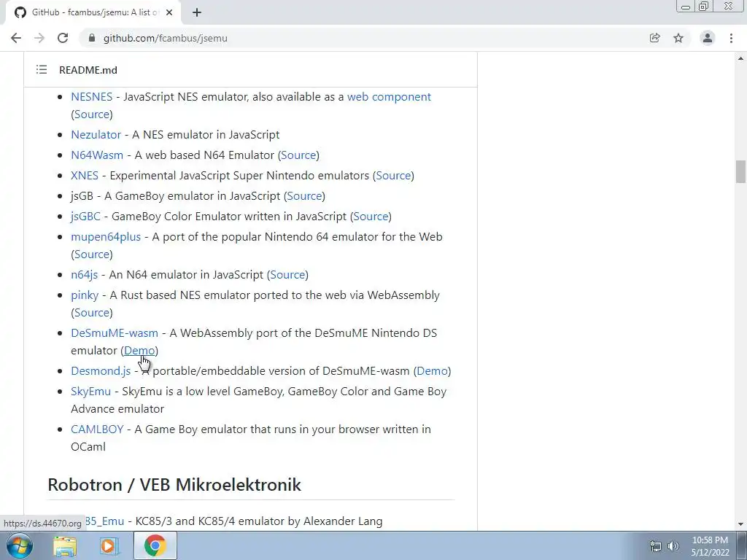Open the Source link under mupen64plus
Image resolution: width=747 pixels, height=560 pixels.
[x=92, y=254]
